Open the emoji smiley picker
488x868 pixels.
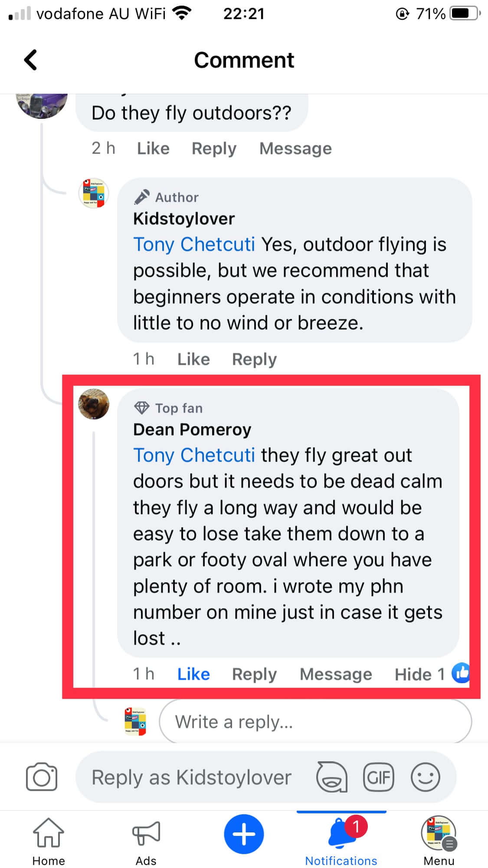[426, 777]
